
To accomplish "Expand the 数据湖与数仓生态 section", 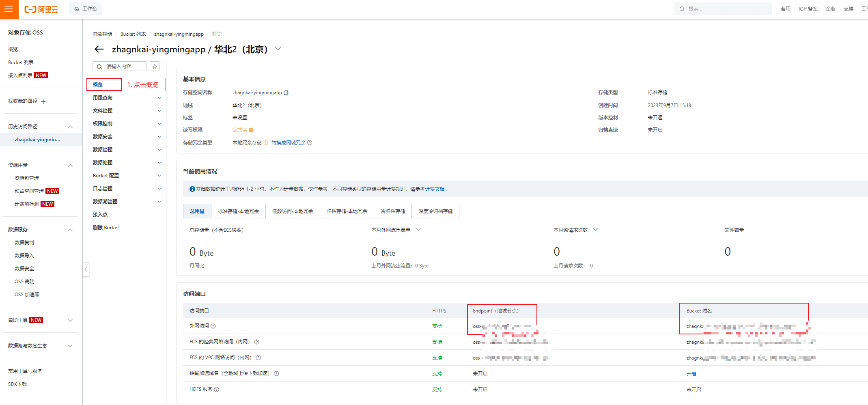I will pos(70,346).
